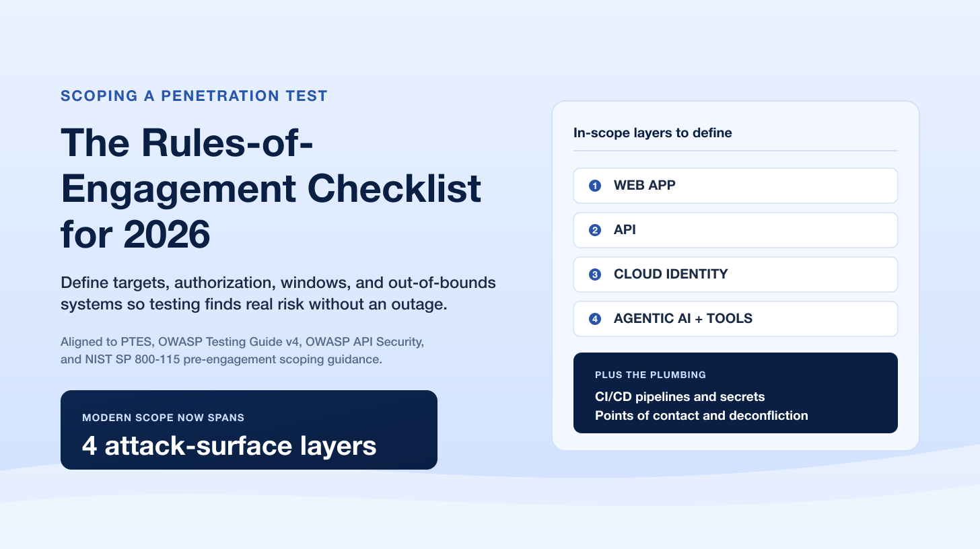Image resolution: width=980 pixels, height=549 pixels.
Task: Click the 'CI/CD pipelines and secrets' line
Action: pos(680,397)
